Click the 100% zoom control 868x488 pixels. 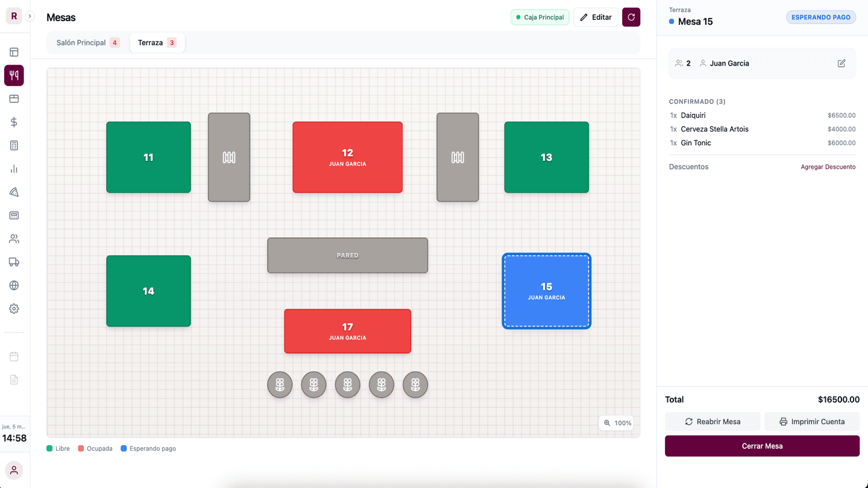(616, 423)
